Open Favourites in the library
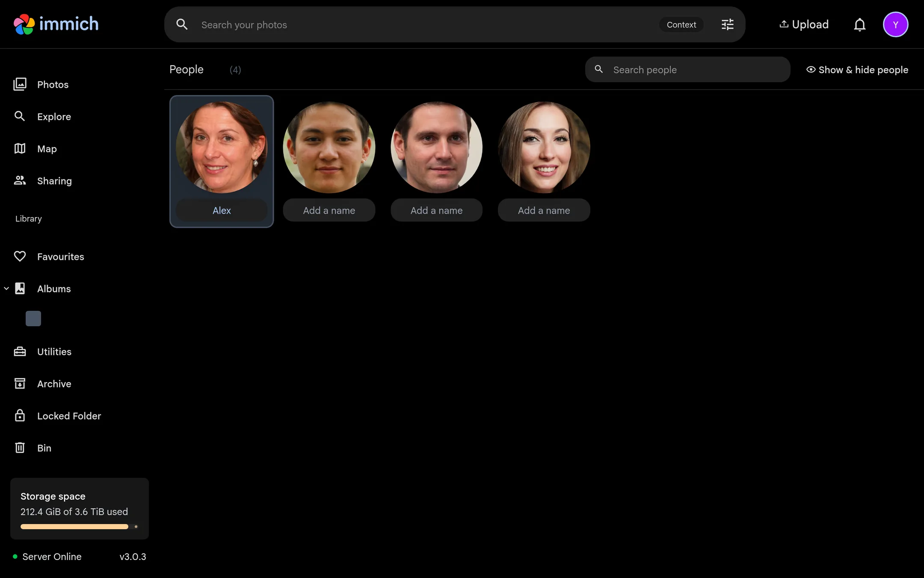The width and height of the screenshot is (924, 578). 60,256
